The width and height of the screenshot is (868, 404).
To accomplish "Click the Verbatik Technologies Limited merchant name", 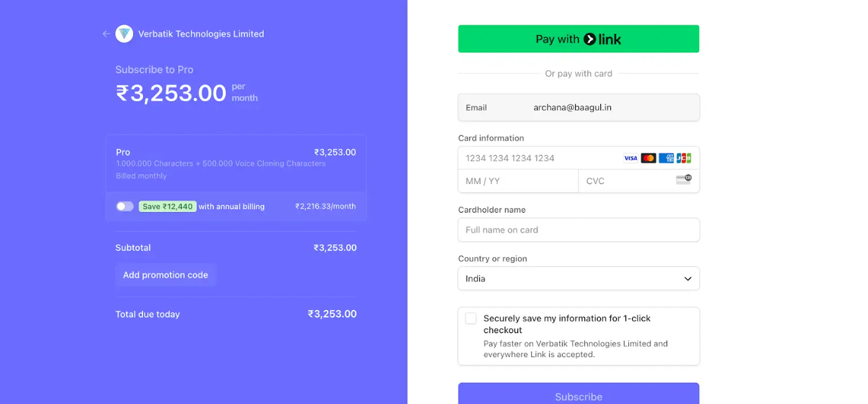I will click(201, 34).
